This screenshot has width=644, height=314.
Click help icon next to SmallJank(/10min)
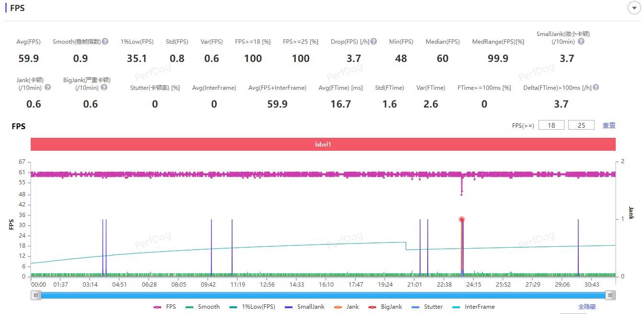(581, 42)
